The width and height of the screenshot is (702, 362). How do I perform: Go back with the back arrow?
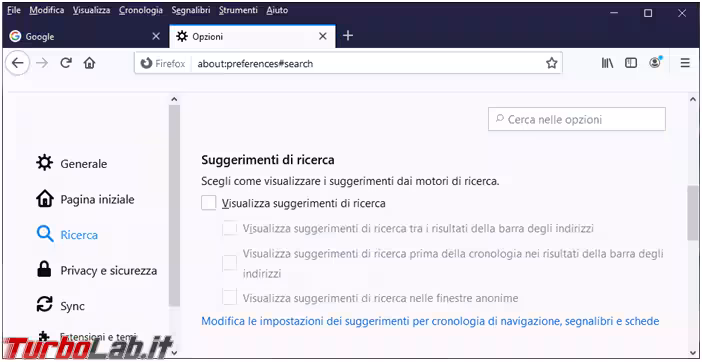(x=18, y=64)
